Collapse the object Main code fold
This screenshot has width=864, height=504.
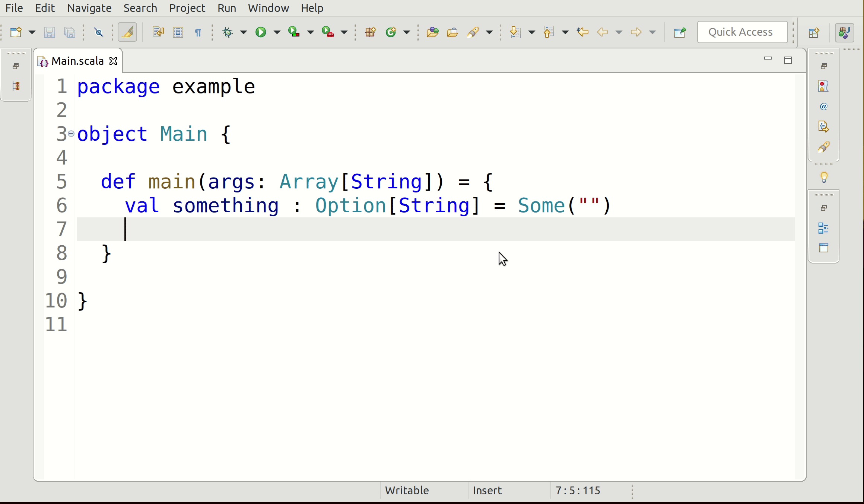71,134
